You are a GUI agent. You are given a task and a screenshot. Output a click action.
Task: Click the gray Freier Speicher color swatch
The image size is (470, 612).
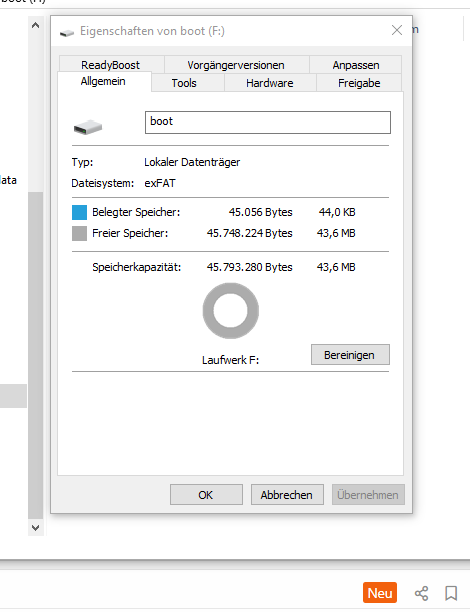click(79, 233)
